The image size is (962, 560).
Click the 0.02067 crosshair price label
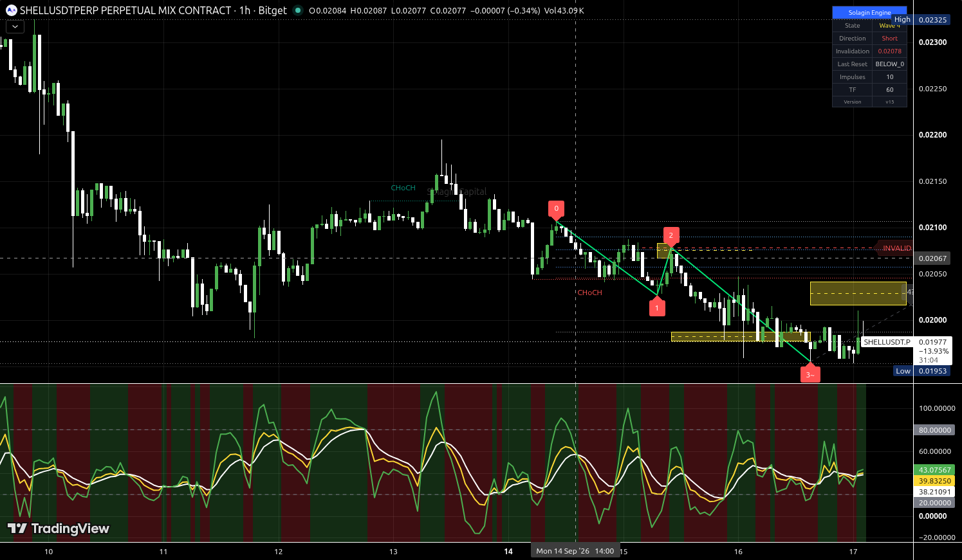932,258
